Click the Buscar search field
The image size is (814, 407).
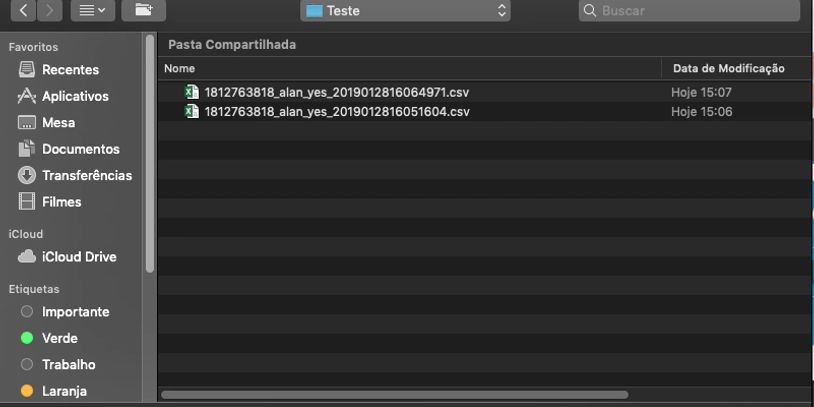click(x=690, y=11)
